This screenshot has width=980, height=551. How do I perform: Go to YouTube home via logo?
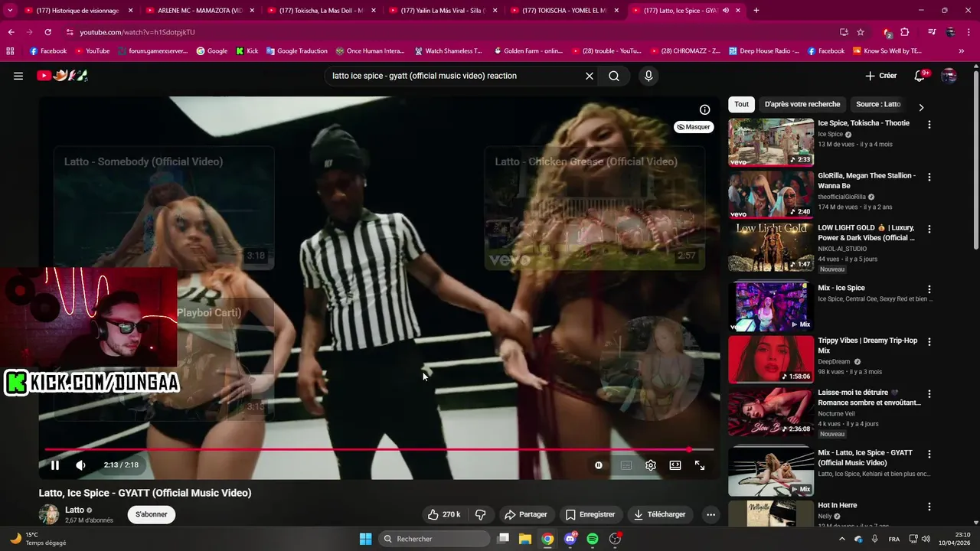pyautogui.click(x=63, y=76)
